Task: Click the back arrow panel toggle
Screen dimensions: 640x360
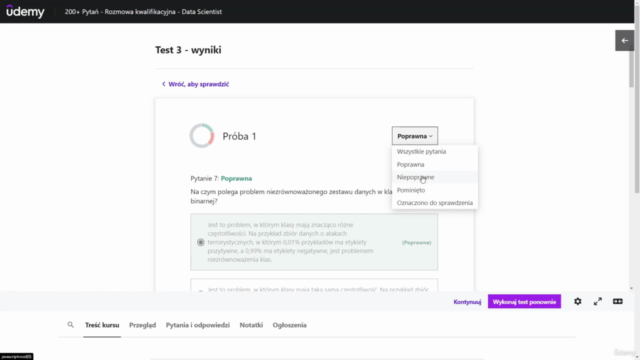Action: tap(624, 40)
